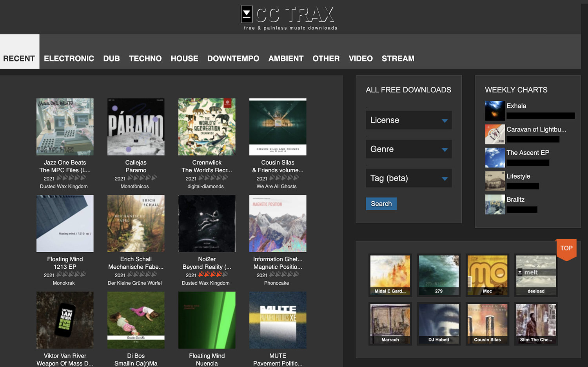Screen dimensions: 588x367
Task: Open the AMBIENT section
Action: [x=286, y=58]
